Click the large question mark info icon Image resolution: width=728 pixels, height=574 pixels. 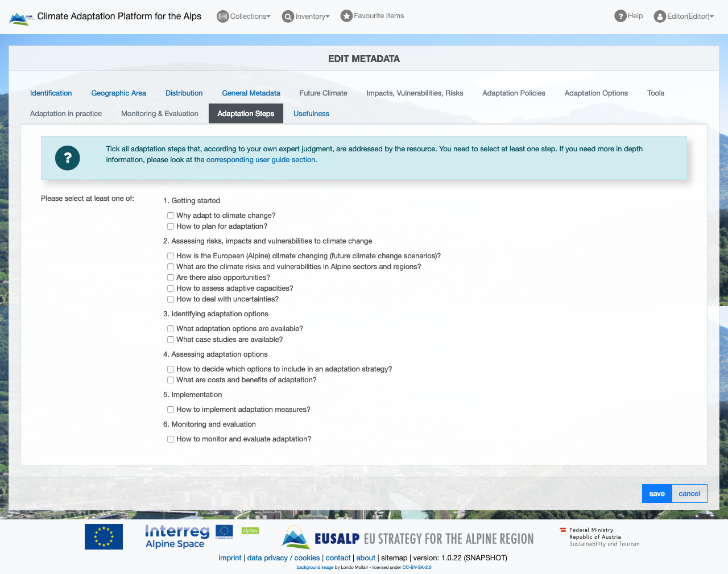[x=68, y=158]
